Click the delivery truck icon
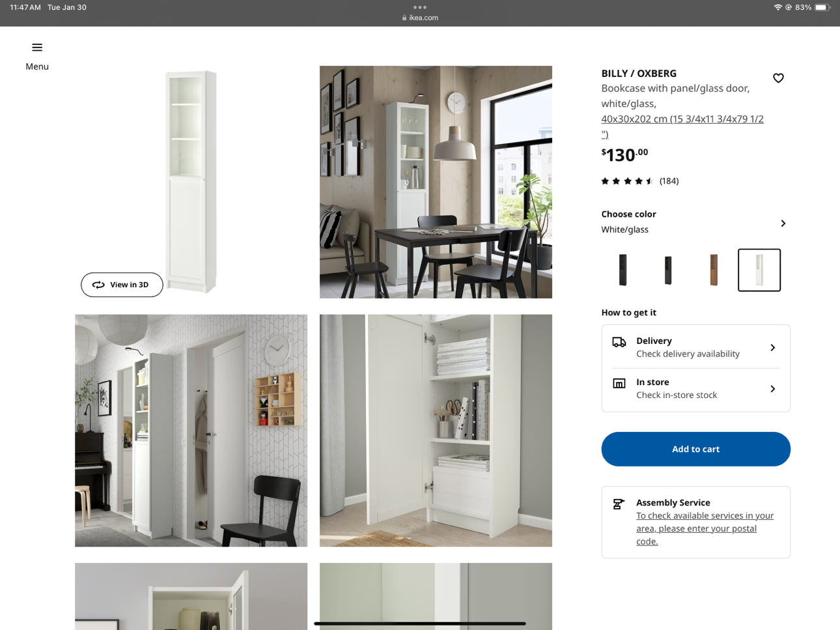This screenshot has height=630, width=840. pyautogui.click(x=619, y=342)
